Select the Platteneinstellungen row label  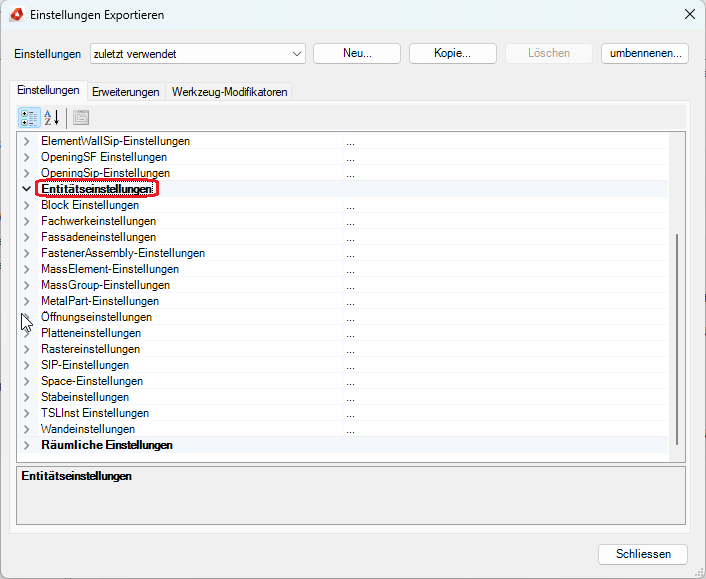[x=91, y=333]
